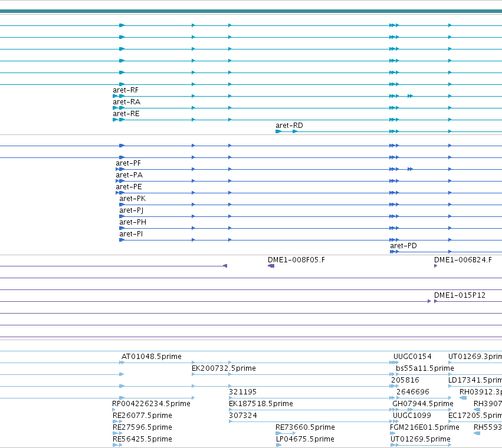The height and width of the screenshot is (448, 502).
Task: Click the FGM216E01.5prime EST label
Action: [425, 428]
